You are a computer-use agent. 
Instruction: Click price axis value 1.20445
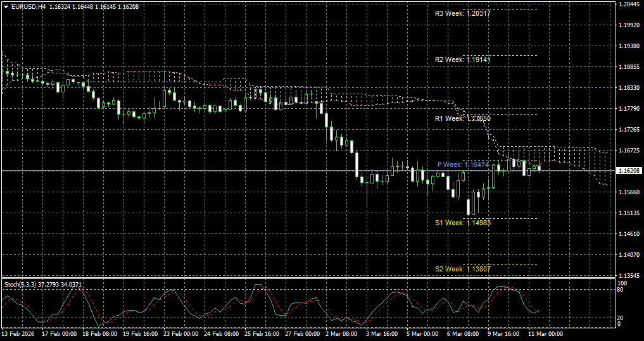[629, 4]
